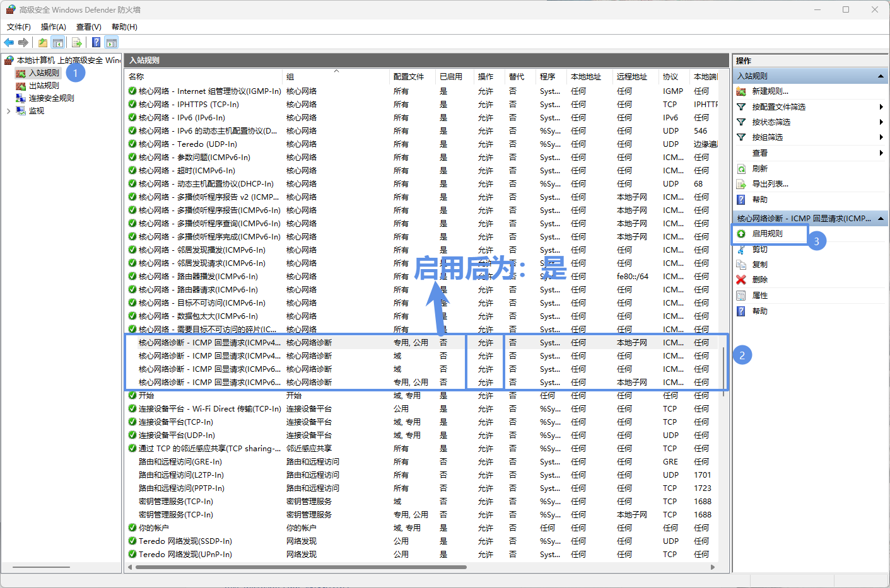Toggle the console tree toolbar button
The width and height of the screenshot is (890, 588).
coord(58,42)
